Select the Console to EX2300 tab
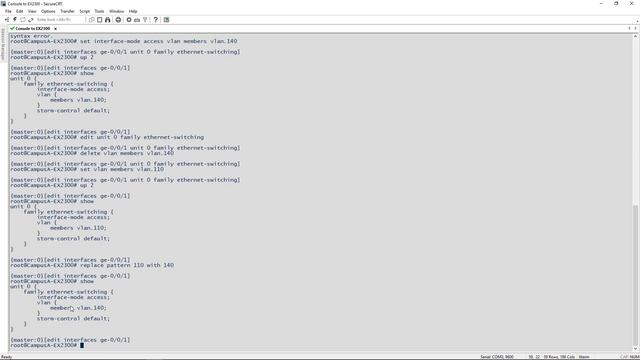 point(32,29)
